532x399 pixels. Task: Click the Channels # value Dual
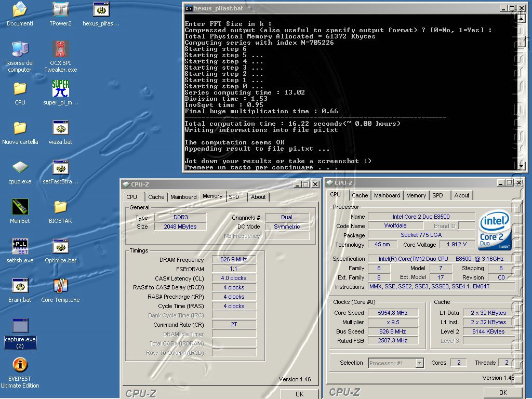coord(287,217)
